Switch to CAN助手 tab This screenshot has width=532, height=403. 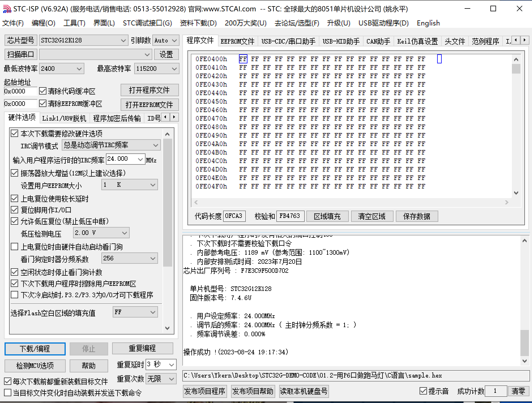point(378,41)
